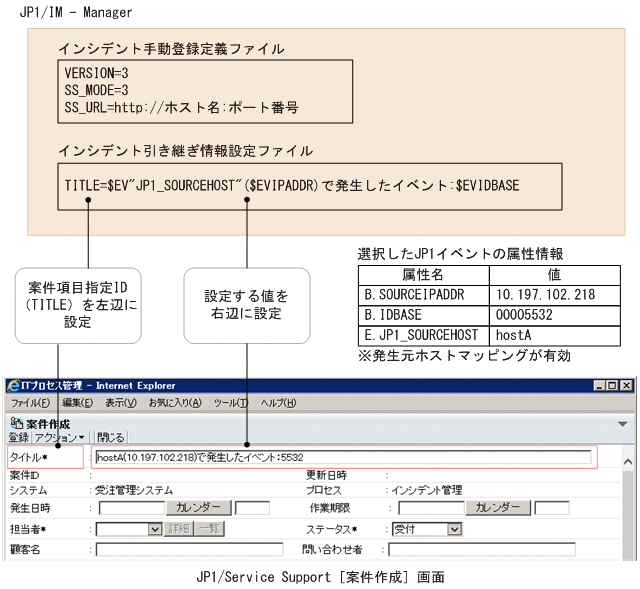Click the 閉じる button
The width and height of the screenshot is (640, 589).
pos(111,437)
